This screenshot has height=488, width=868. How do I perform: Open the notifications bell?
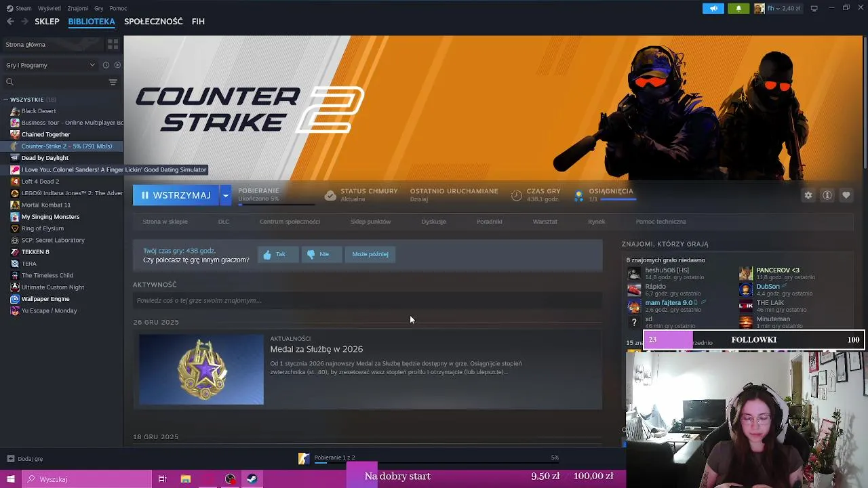pyautogui.click(x=738, y=8)
